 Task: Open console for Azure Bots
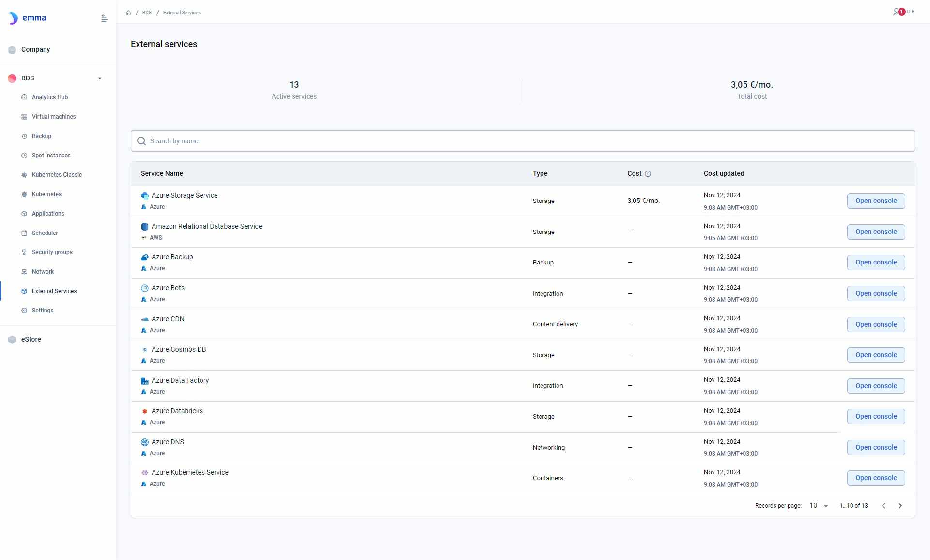876,294
